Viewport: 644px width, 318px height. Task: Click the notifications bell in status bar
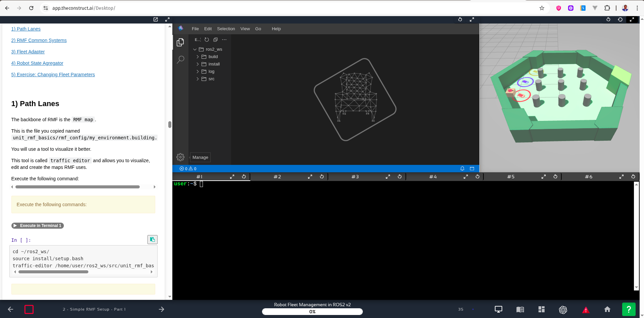462,169
